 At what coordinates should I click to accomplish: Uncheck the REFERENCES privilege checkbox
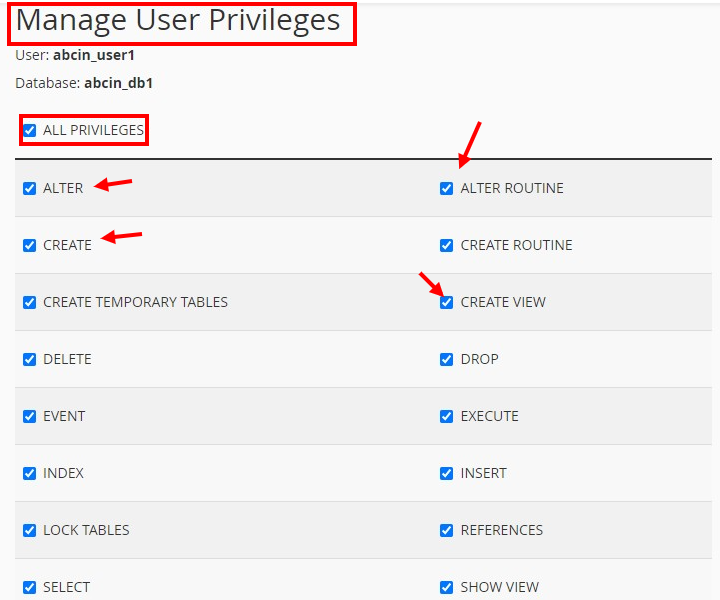coord(447,530)
